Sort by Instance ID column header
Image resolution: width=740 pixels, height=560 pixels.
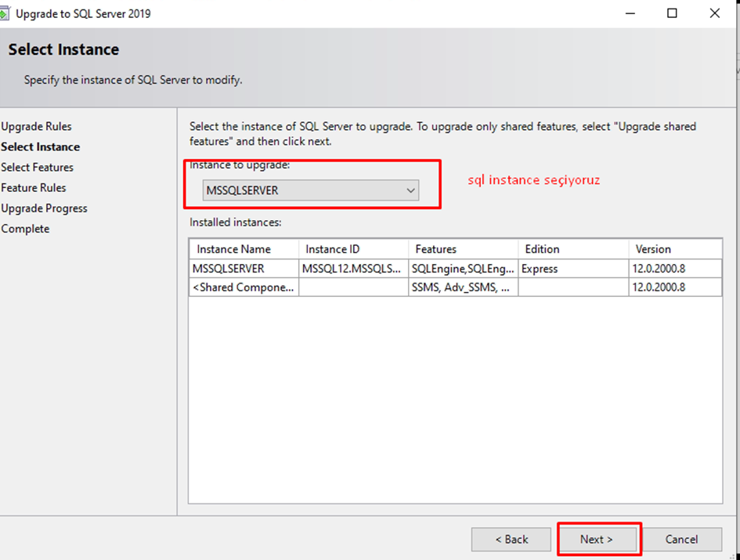[x=353, y=249]
